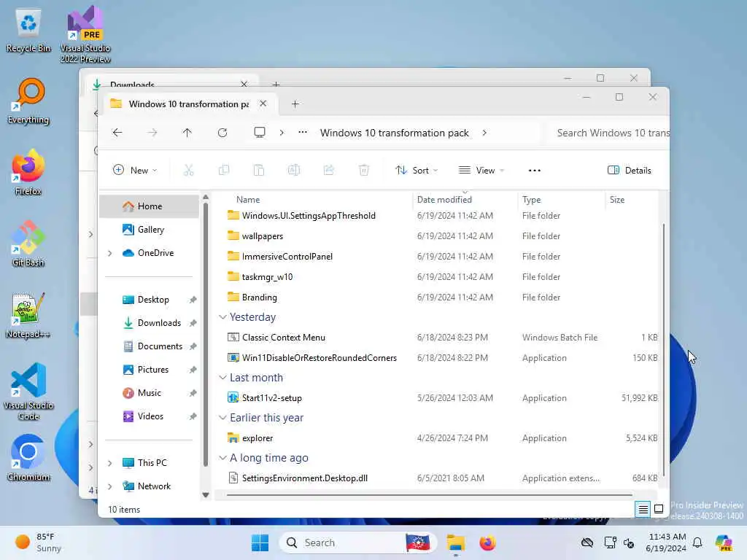
Task: Collapse the Earlier this year group
Action: click(x=222, y=418)
